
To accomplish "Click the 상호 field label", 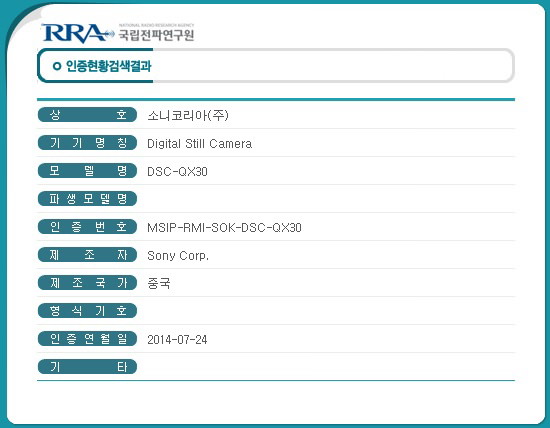I will tap(87, 115).
